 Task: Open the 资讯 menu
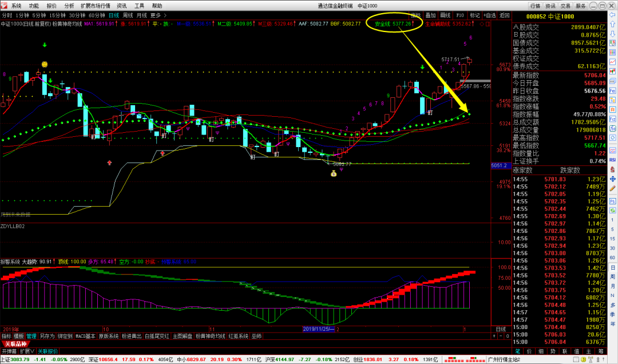point(121,6)
